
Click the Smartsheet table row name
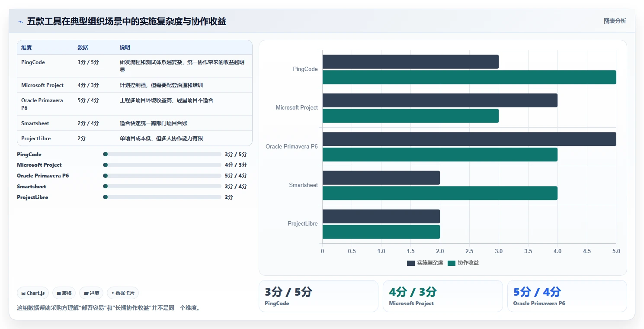35,123
